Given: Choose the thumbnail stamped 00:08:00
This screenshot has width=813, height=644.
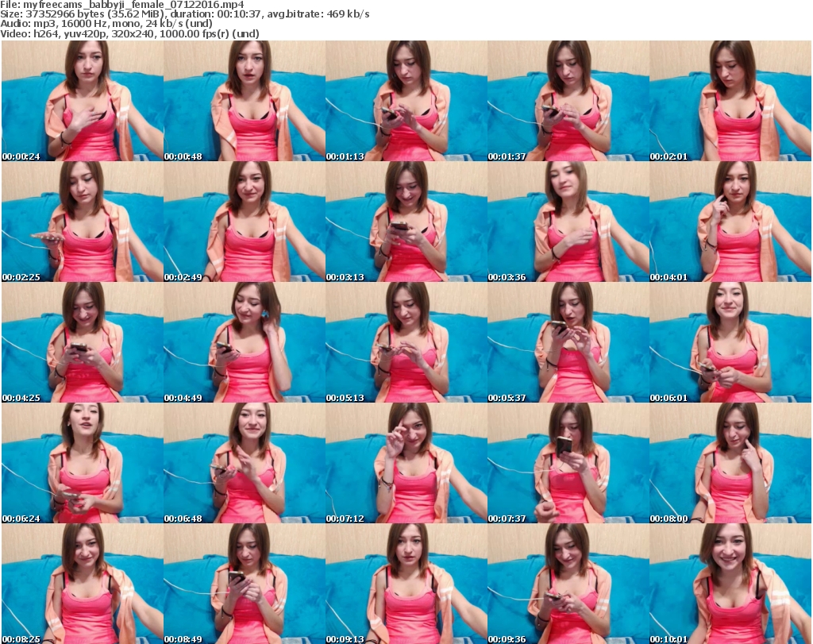Looking at the screenshot, I should [x=730, y=463].
